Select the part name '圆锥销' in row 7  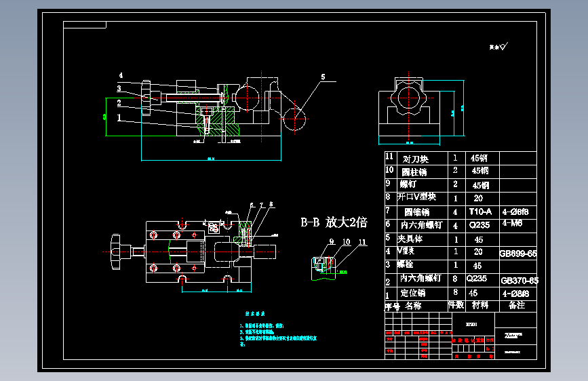click(416, 212)
